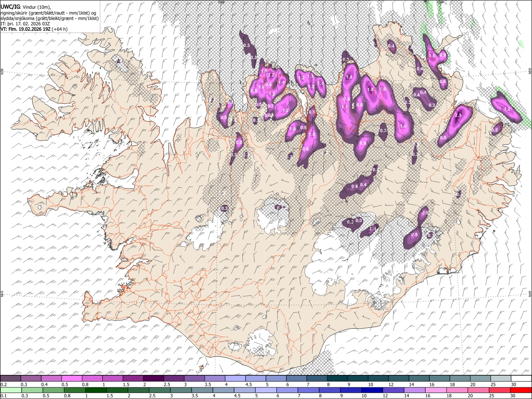Click the deep blue rain swatch starting at 10

(372, 390)
